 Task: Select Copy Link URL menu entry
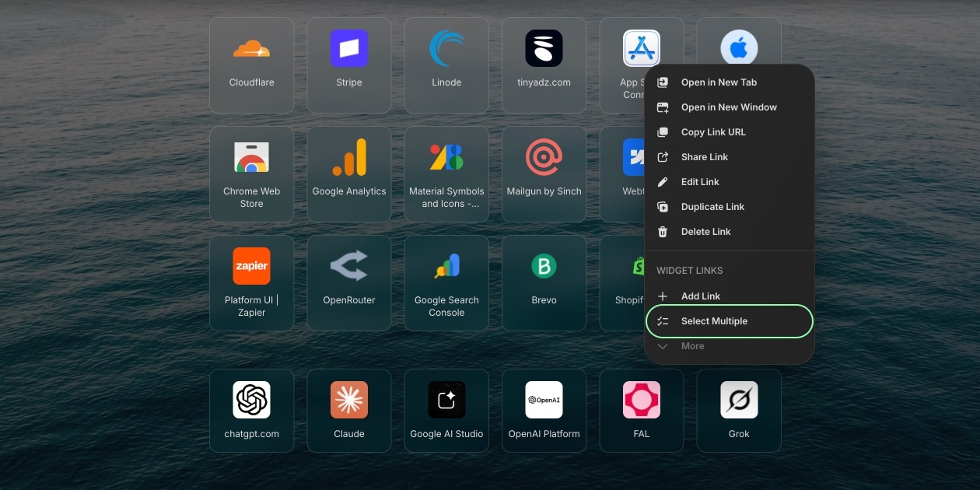[x=730, y=132]
